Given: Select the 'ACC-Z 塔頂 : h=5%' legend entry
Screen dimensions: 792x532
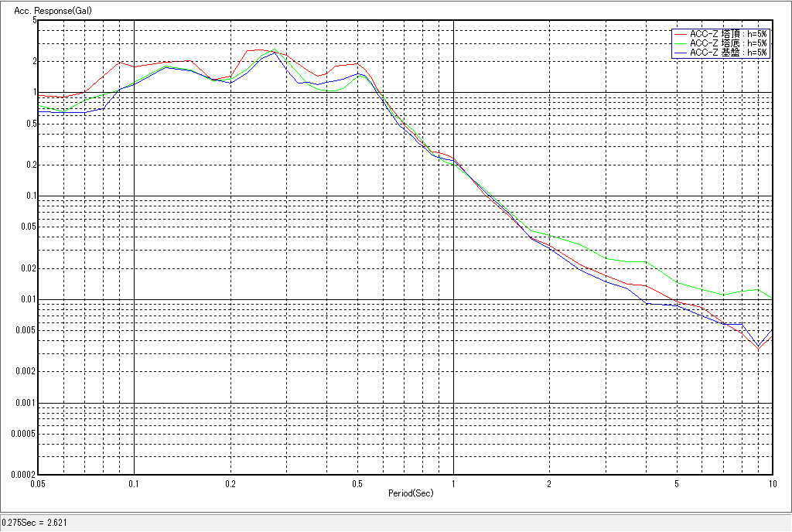Looking at the screenshot, I should click(728, 34).
